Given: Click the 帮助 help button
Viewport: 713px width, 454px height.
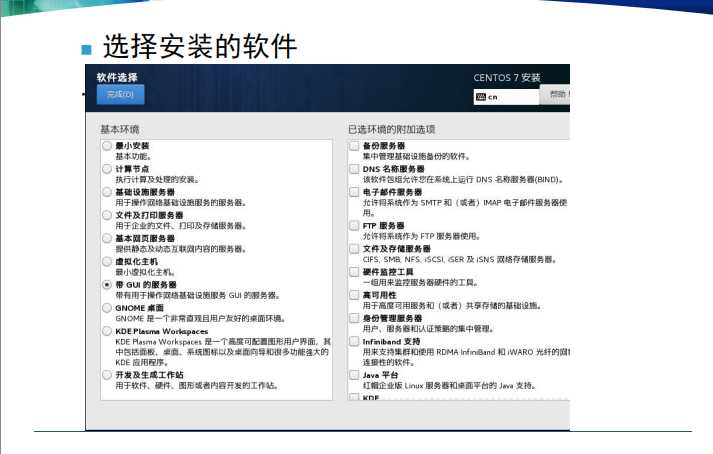Looking at the screenshot, I should coord(555,95).
